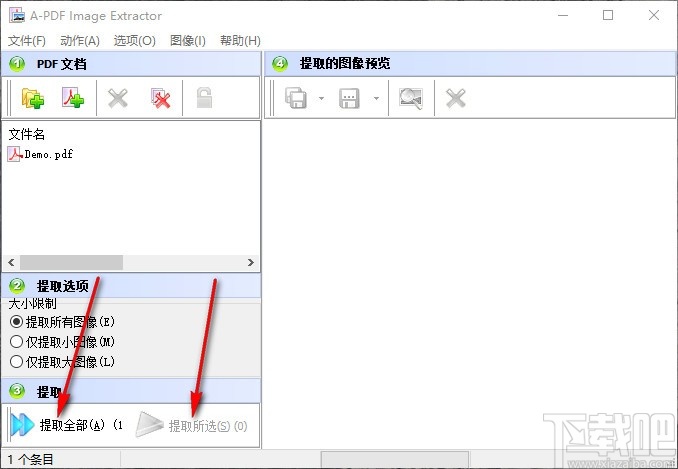Image resolution: width=678 pixels, height=469 pixels.
Task: Open dropdown arrow beside Save selected icon
Action: (376, 99)
